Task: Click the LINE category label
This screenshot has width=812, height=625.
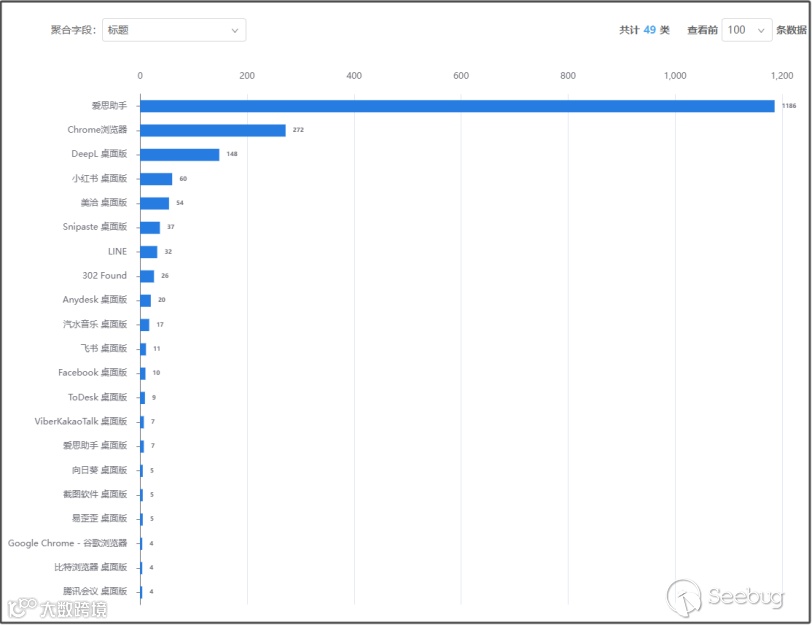Action: 117,251
